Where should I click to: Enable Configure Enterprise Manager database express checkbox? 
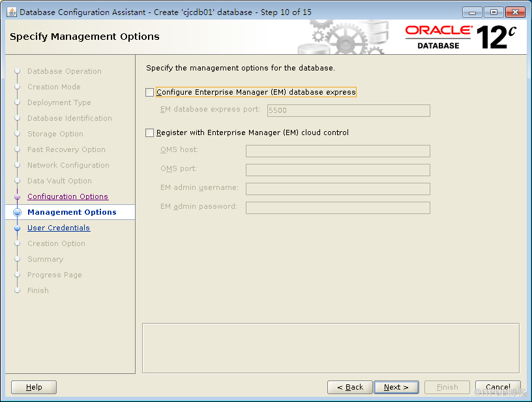pyautogui.click(x=150, y=93)
